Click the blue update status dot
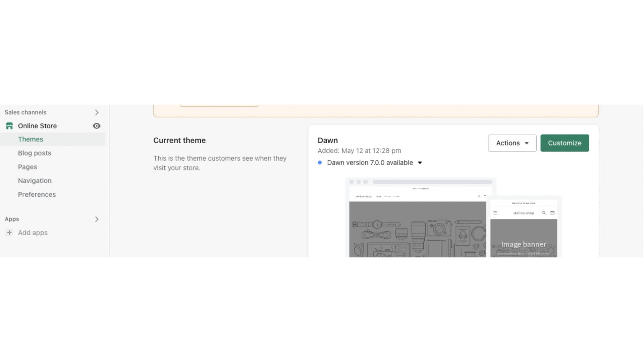644x362 pixels. coord(320,163)
